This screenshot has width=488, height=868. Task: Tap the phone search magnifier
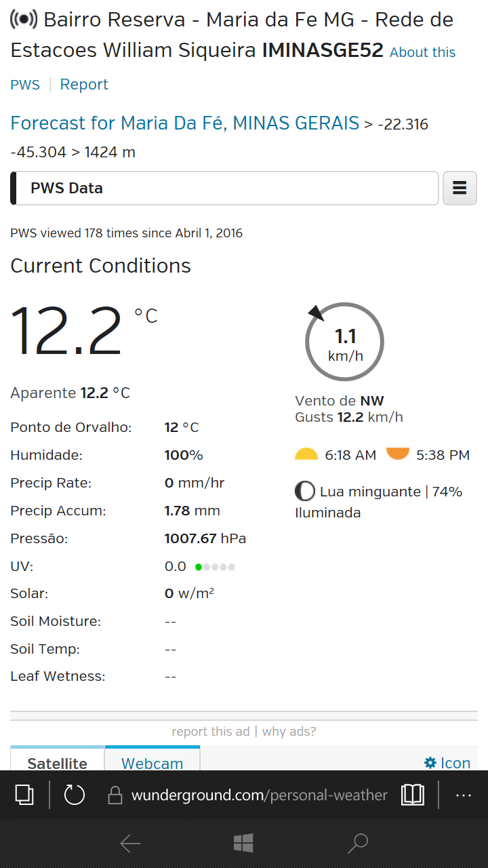pos(357,843)
